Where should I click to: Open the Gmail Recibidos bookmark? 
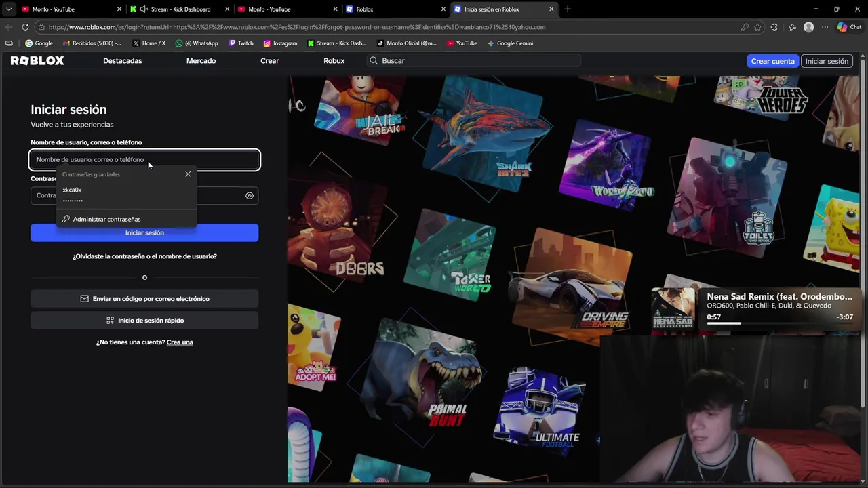pyautogui.click(x=92, y=43)
